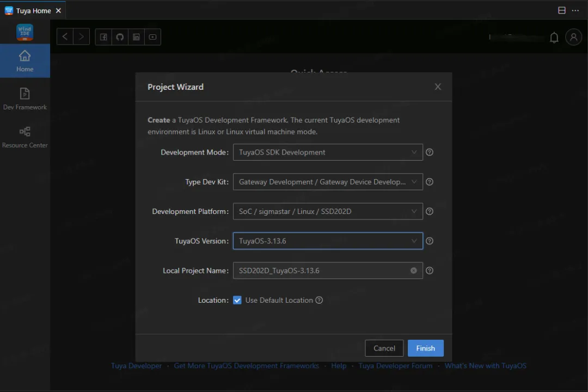Show help for Use Default Location
The image size is (588, 392).
coord(319,300)
